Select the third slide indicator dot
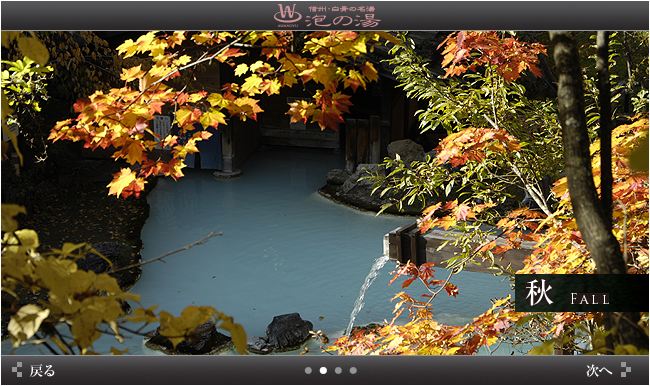 point(338,370)
